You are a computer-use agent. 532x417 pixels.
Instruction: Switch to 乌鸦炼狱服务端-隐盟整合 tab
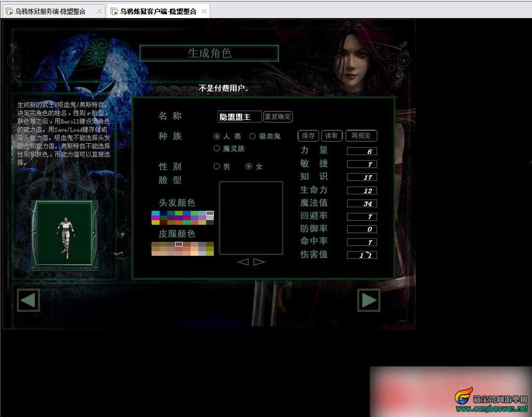pyautogui.click(x=54, y=11)
